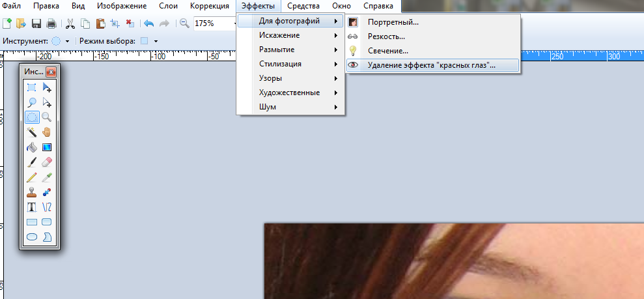Select the Lasso Select tool

pyautogui.click(x=32, y=102)
